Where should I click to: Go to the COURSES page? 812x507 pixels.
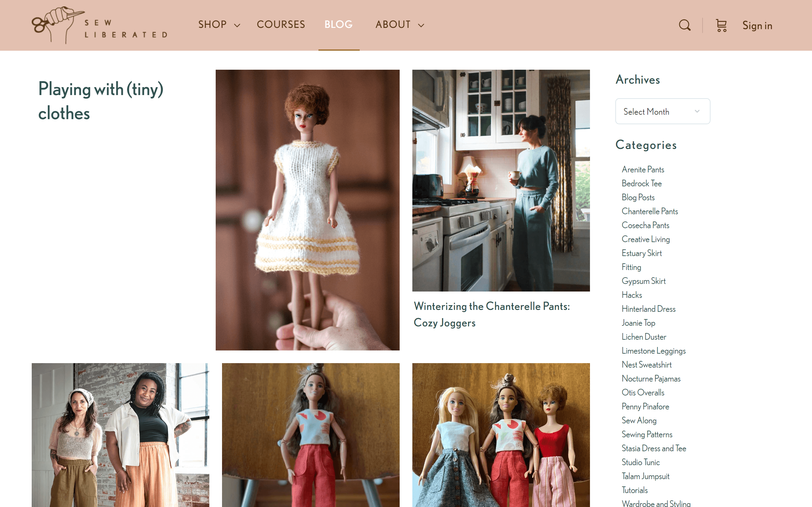coord(281,24)
